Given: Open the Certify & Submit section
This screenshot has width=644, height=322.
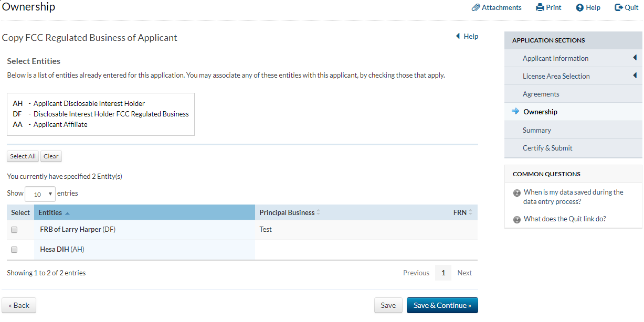Looking at the screenshot, I should pos(547,148).
